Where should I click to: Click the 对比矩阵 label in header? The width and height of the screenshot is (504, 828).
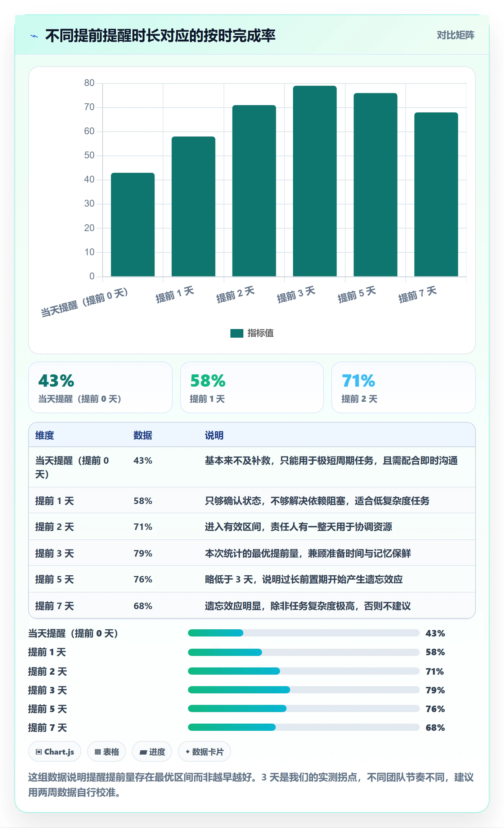[x=455, y=35]
